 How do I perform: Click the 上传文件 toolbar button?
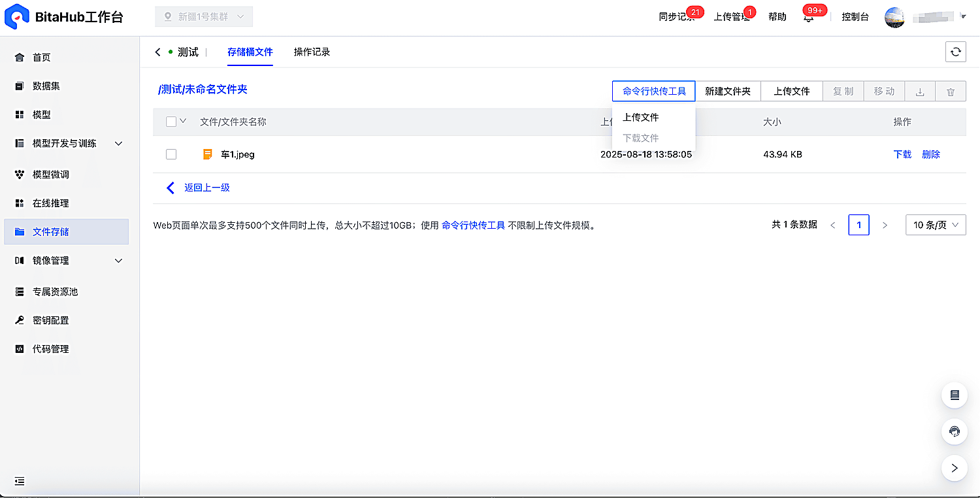pyautogui.click(x=792, y=91)
